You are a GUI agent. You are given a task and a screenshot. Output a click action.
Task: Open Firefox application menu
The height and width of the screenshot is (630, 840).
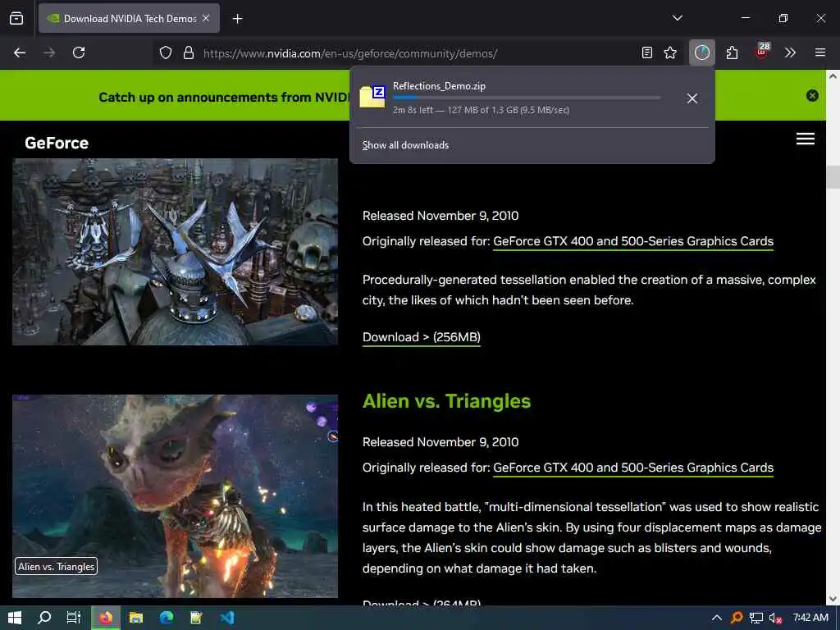click(820, 52)
